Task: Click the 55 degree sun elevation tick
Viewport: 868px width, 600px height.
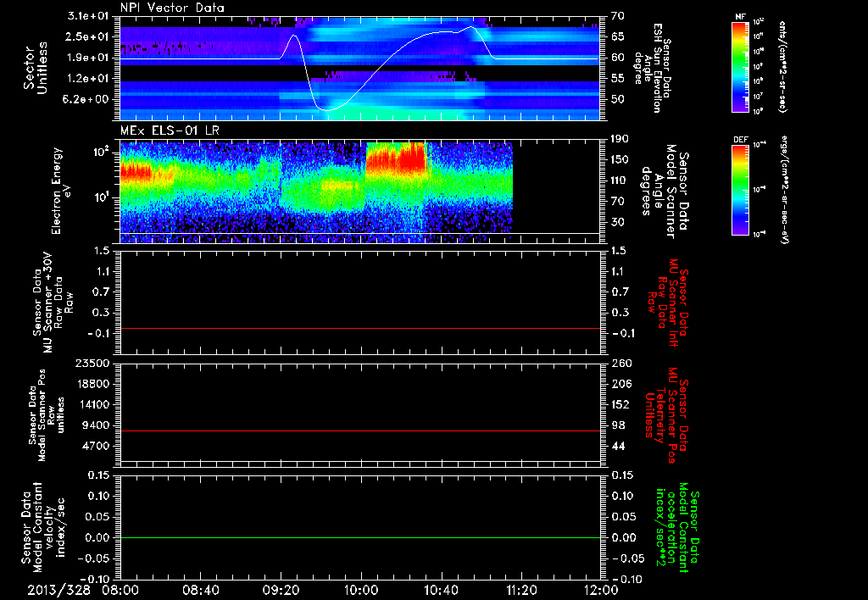Action: (618, 79)
